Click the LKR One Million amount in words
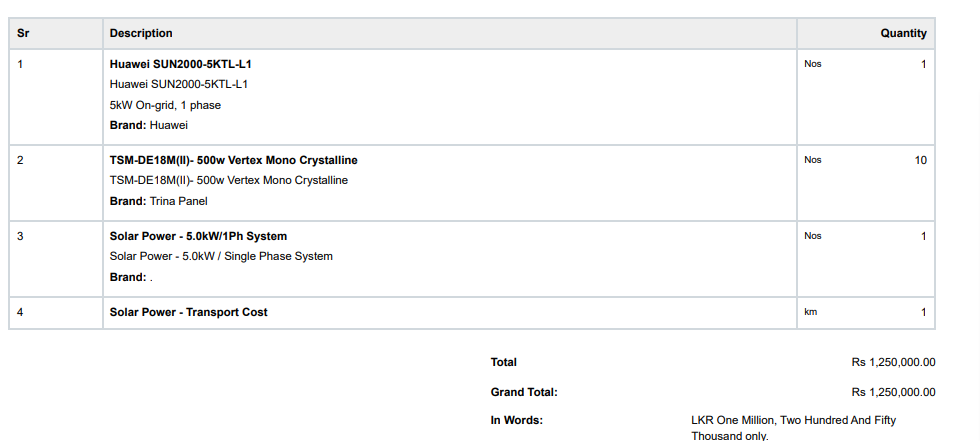 coord(793,428)
